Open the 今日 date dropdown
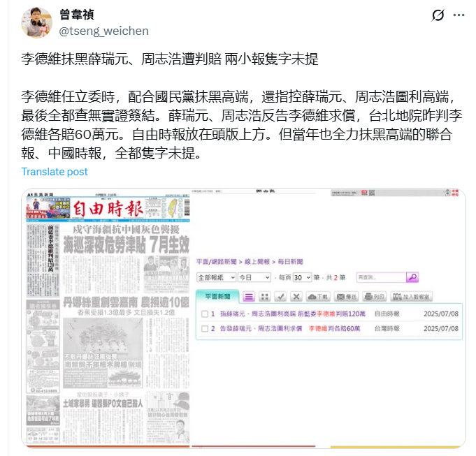Viewport: 476px width, 456px height. pos(254,277)
